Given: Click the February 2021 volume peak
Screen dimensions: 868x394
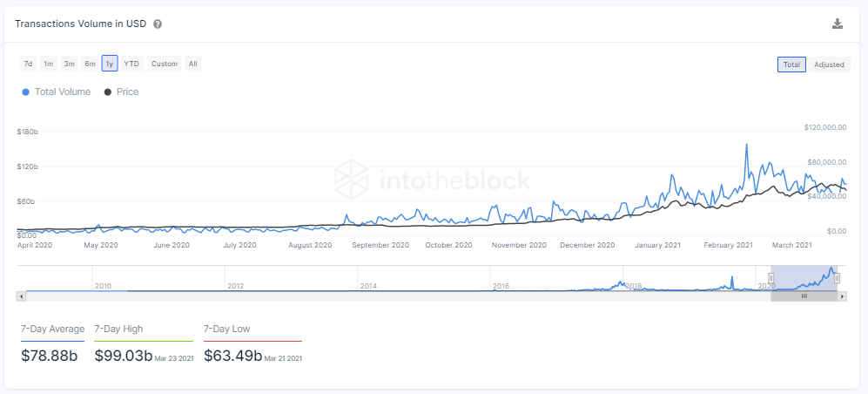Looking at the screenshot, I should pos(746,145).
